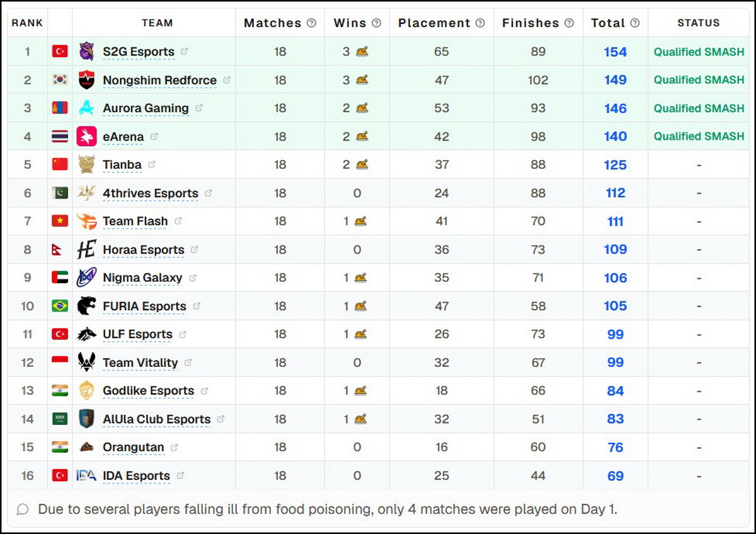The width and height of the screenshot is (756, 534).
Task: Click the Team Flash logo
Action: pos(86,221)
